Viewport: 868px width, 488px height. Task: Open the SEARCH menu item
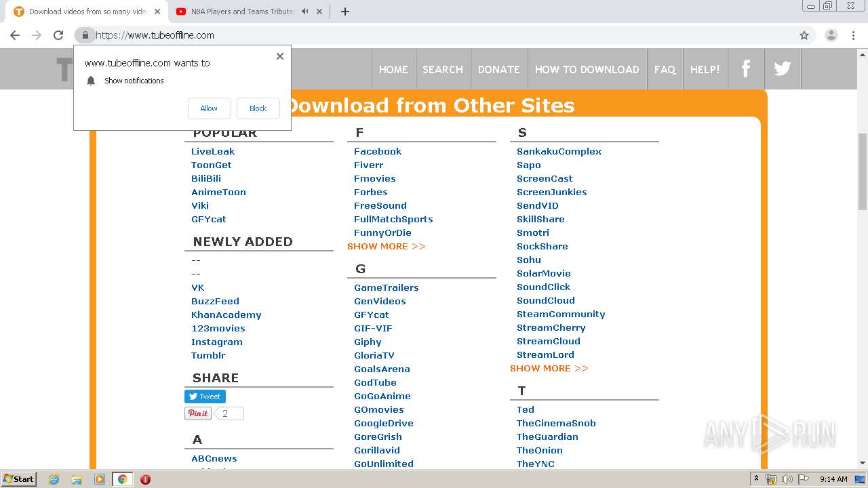click(443, 69)
